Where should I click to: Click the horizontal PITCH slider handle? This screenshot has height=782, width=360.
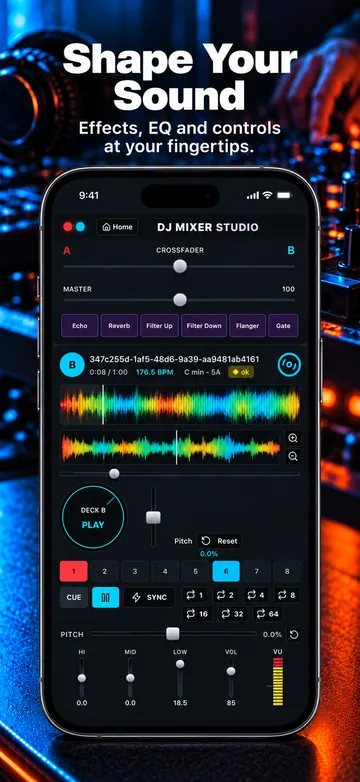tap(173, 634)
